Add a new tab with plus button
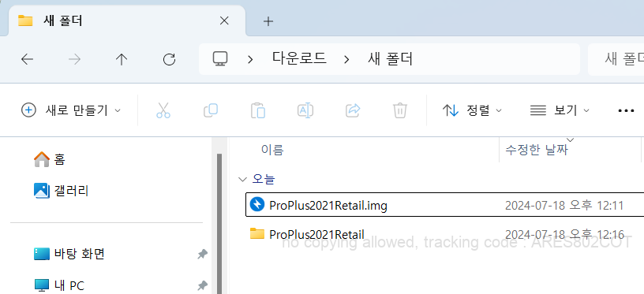The image size is (644, 294). [268, 21]
